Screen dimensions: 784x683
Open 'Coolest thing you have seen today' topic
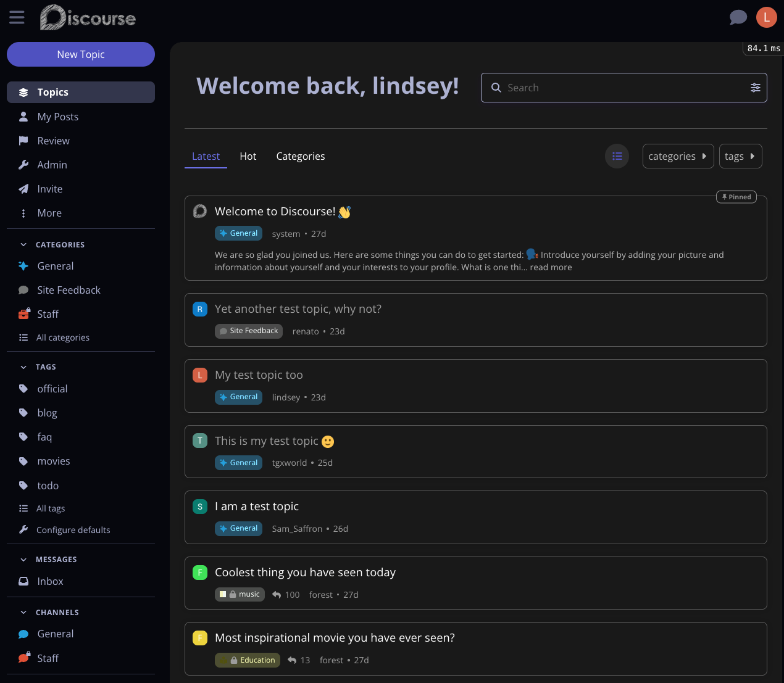pyautogui.click(x=305, y=573)
